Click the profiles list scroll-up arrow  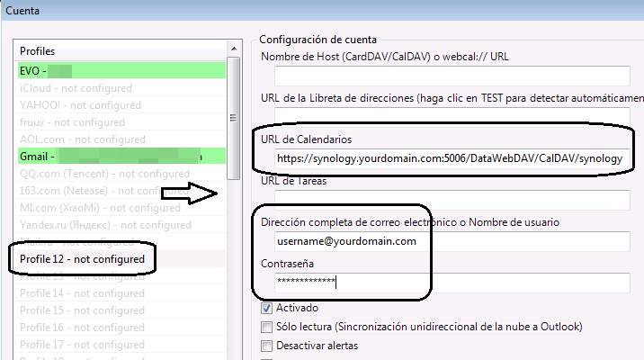tap(234, 49)
